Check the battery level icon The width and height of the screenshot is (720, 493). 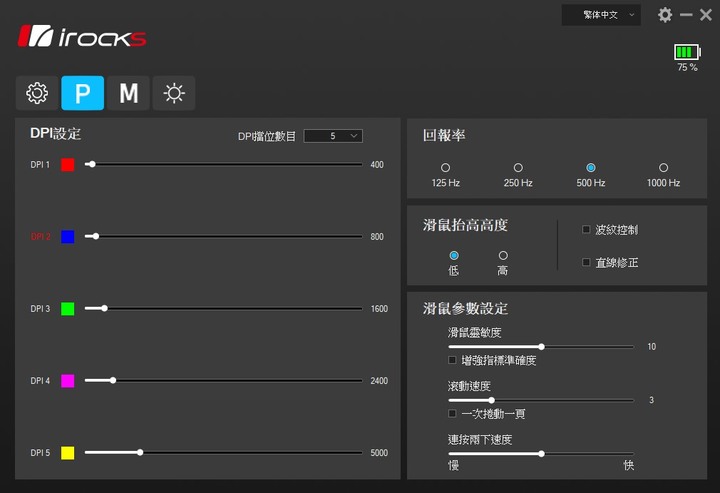pyautogui.click(x=687, y=52)
